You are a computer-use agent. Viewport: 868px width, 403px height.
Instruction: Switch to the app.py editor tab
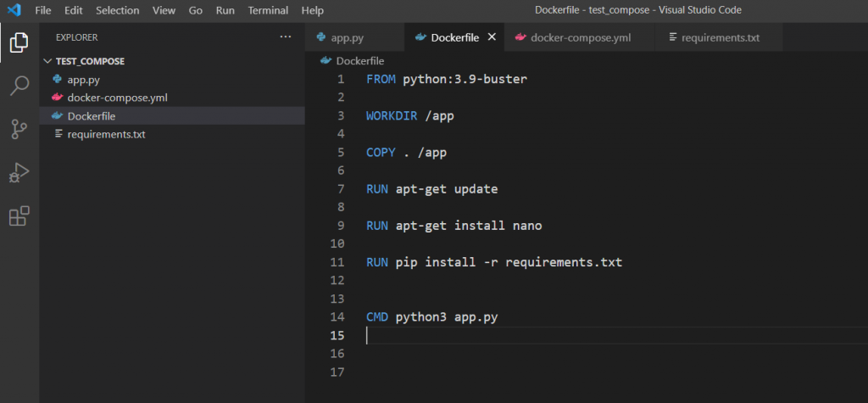[x=355, y=37]
